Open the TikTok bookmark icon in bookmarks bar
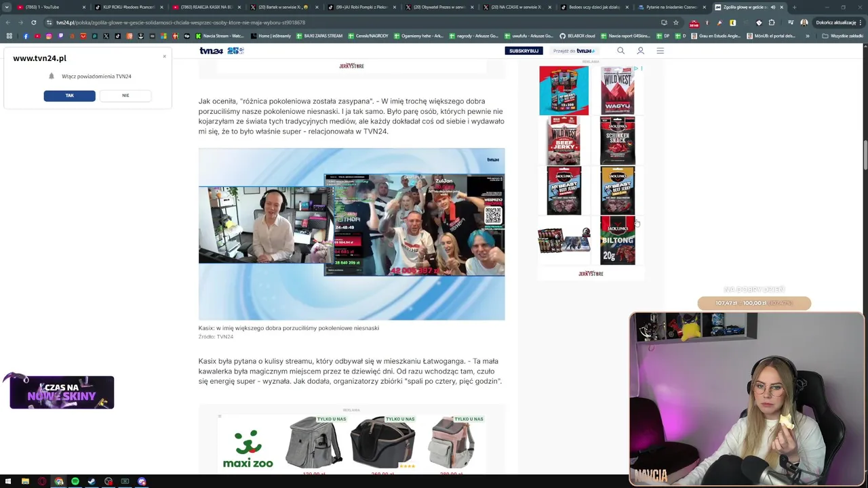Image resolution: width=868 pixels, height=488 pixels. pyautogui.click(x=117, y=36)
